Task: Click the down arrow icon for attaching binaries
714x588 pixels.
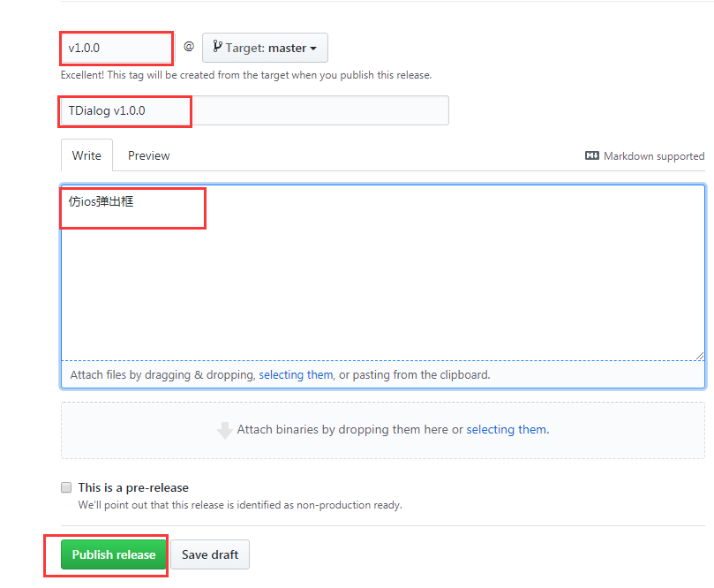Action: (x=225, y=431)
